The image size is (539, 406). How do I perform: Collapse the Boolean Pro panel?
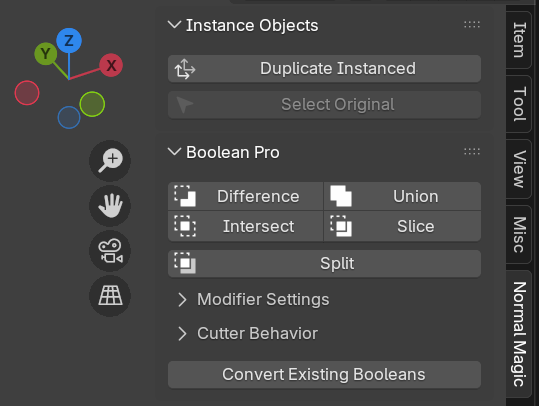click(x=174, y=152)
